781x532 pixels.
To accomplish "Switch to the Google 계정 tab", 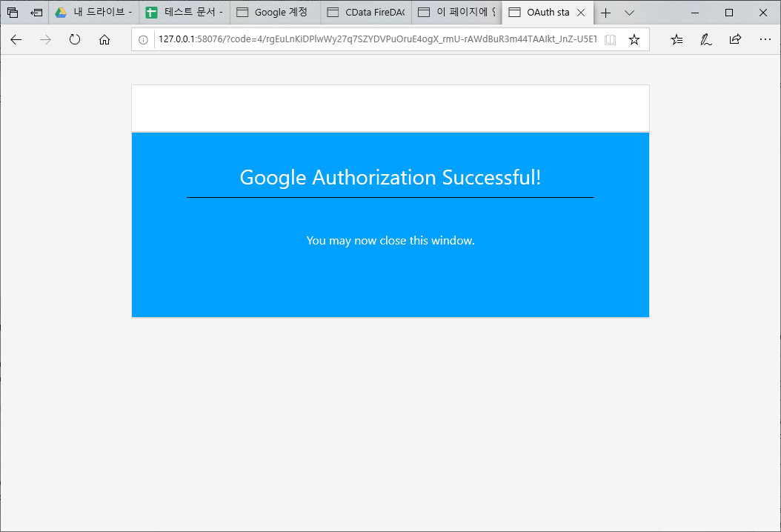I will 276,13.
